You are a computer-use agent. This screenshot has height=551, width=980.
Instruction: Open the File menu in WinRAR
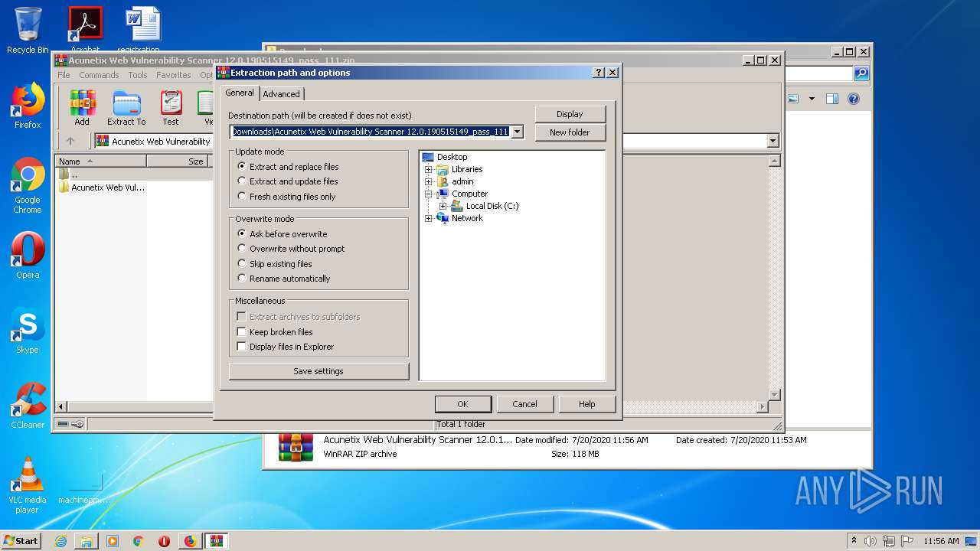point(64,75)
